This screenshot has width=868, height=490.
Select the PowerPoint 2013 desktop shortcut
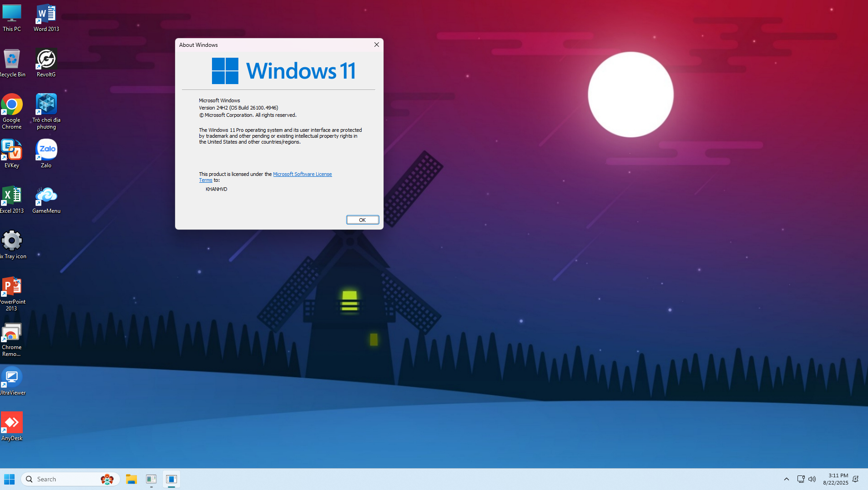pos(12,294)
